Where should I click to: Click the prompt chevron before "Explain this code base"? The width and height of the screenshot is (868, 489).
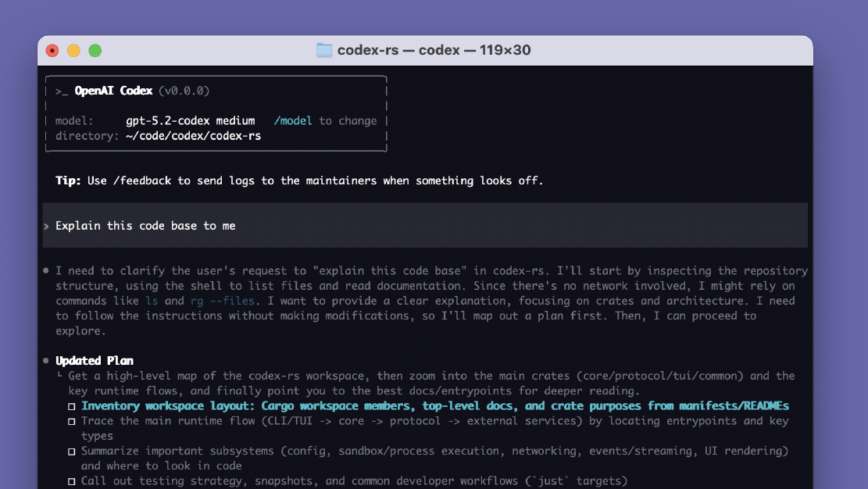pos(48,226)
